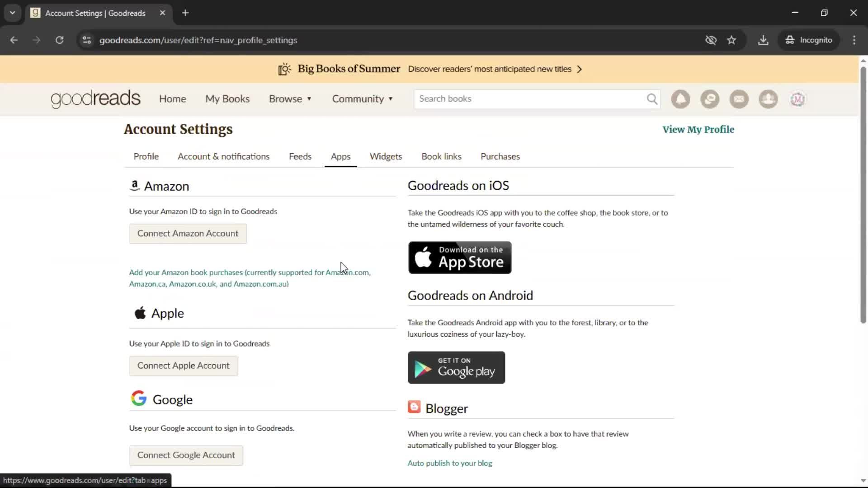Switch to the Book links tab
868x488 pixels.
[x=441, y=156]
